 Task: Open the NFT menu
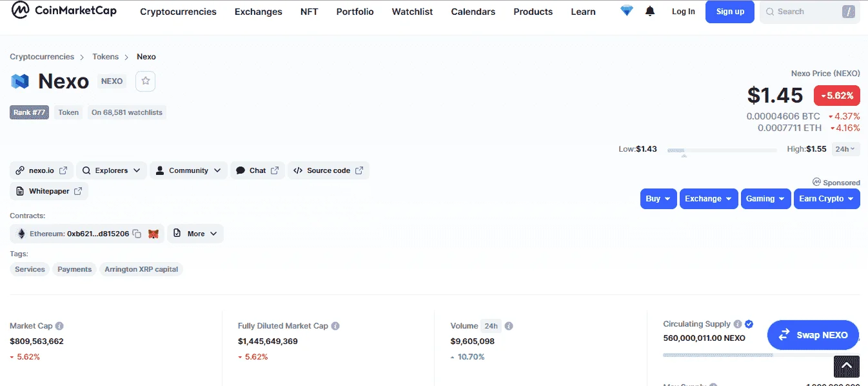[310, 12]
